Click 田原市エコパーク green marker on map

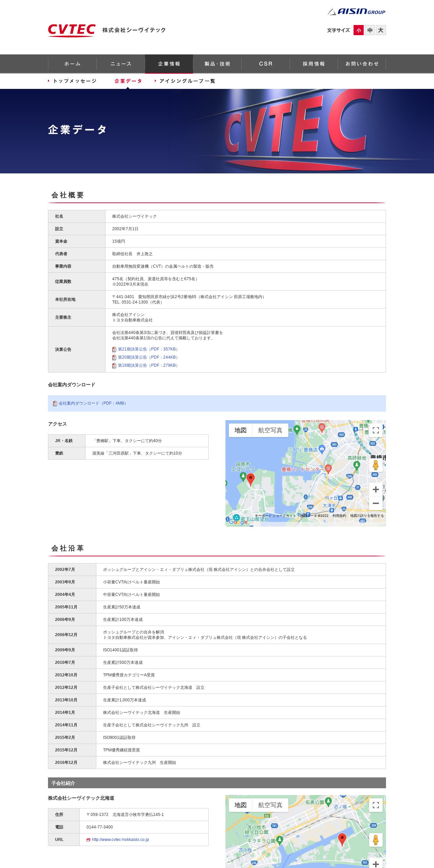[243, 477]
